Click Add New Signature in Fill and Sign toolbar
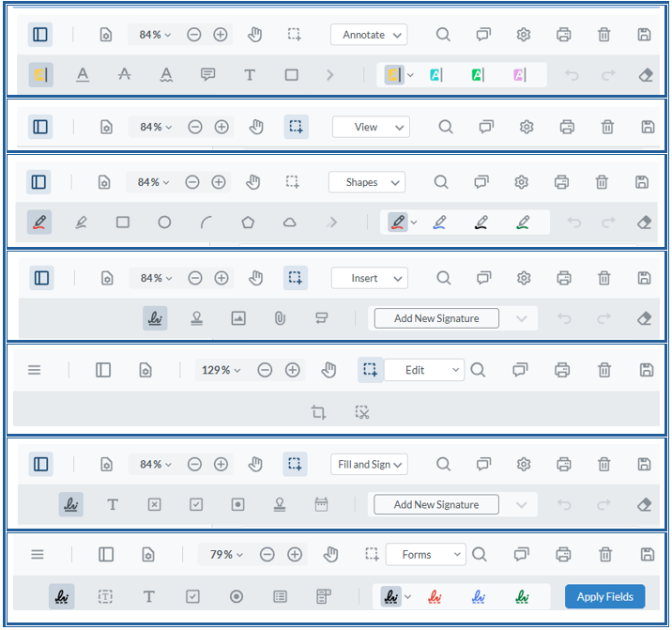672x630 pixels. point(436,504)
